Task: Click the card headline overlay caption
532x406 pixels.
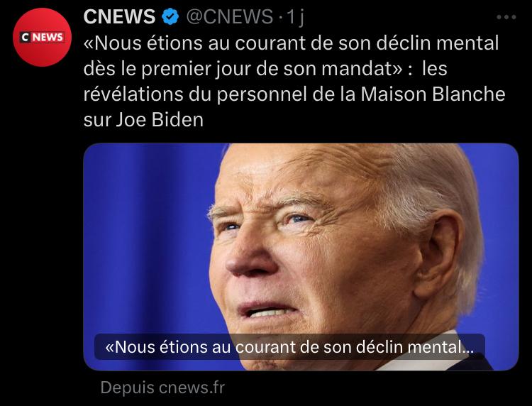Action: [289, 347]
